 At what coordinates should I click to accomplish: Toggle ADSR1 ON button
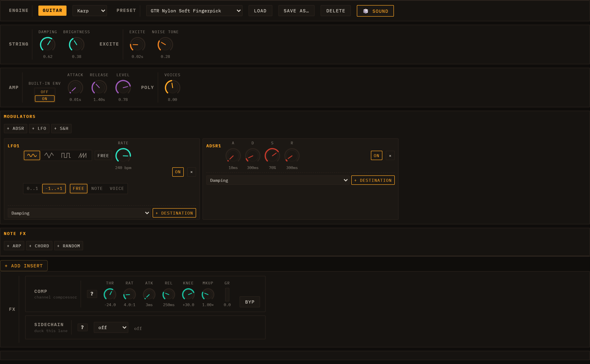(x=376, y=156)
